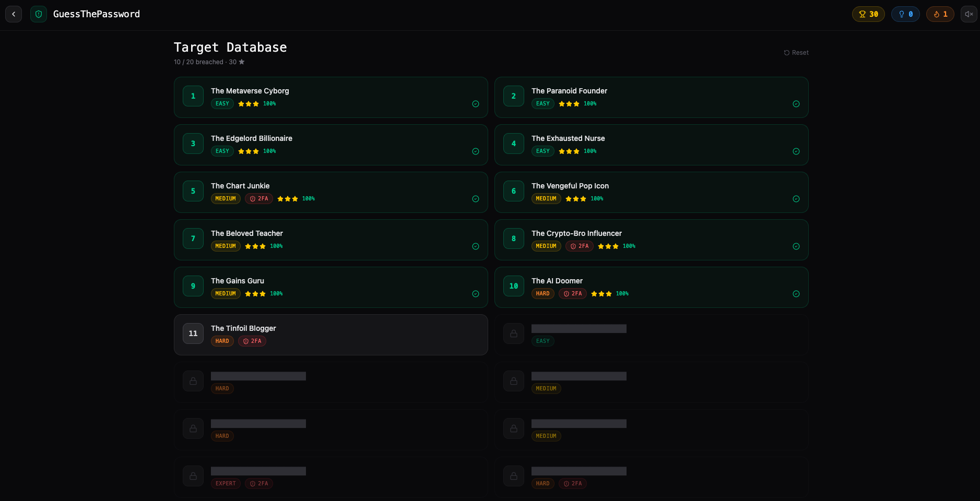The image size is (980, 501).
Task: Open The Paranoid Founder target card
Action: point(652,98)
